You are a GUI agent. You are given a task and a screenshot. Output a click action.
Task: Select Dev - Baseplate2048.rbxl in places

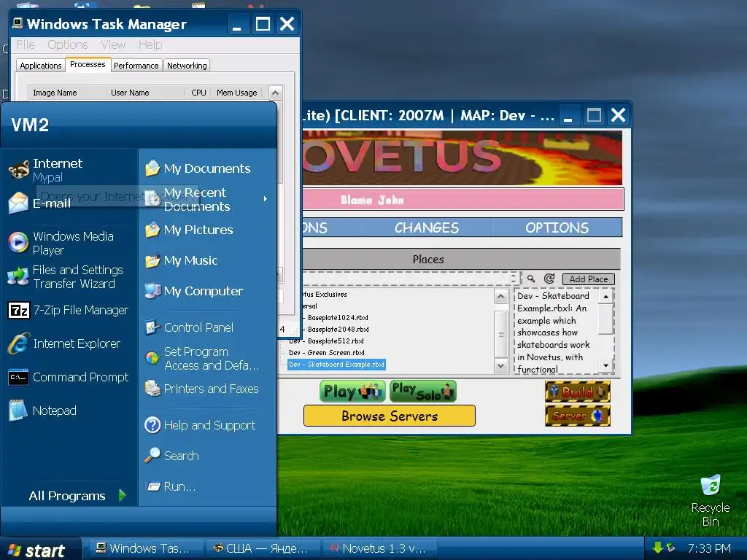pyautogui.click(x=337, y=329)
